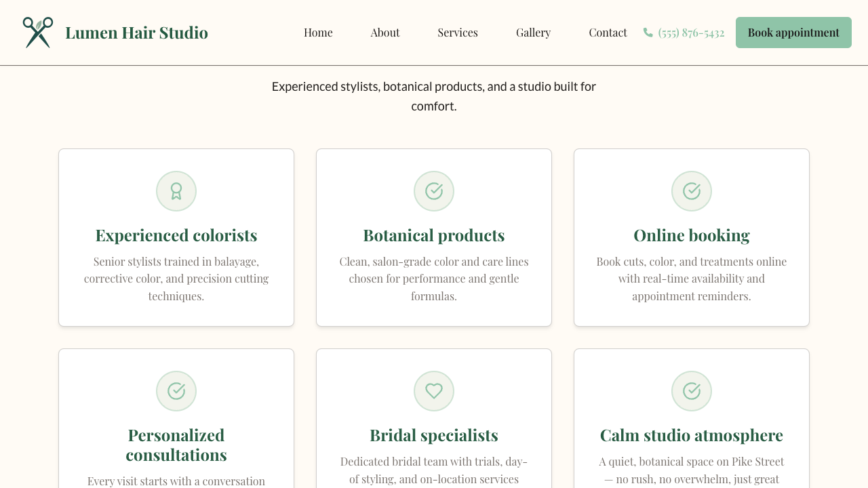The height and width of the screenshot is (488, 868).
Task: Click the checkmark icon above Online booking
Action: 692,191
